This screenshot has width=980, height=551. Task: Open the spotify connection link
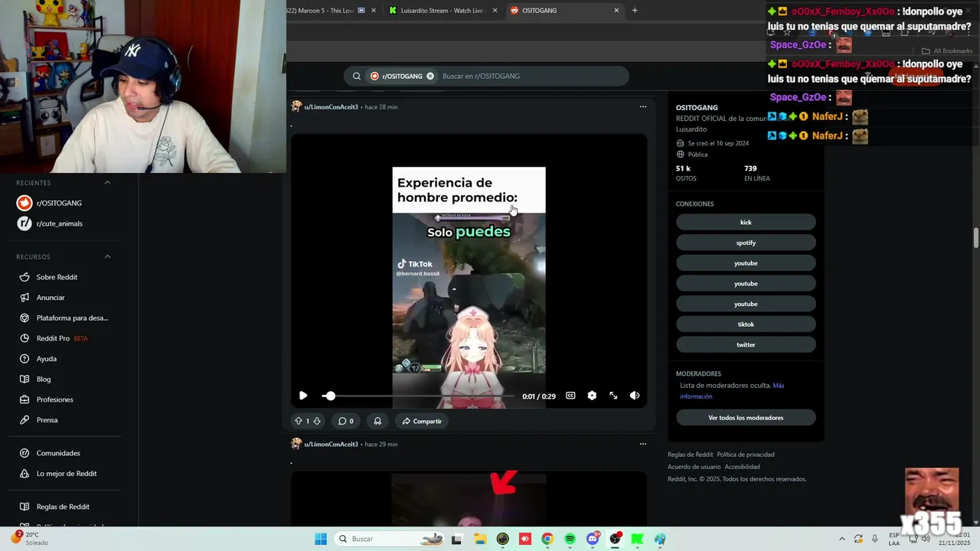pos(746,243)
